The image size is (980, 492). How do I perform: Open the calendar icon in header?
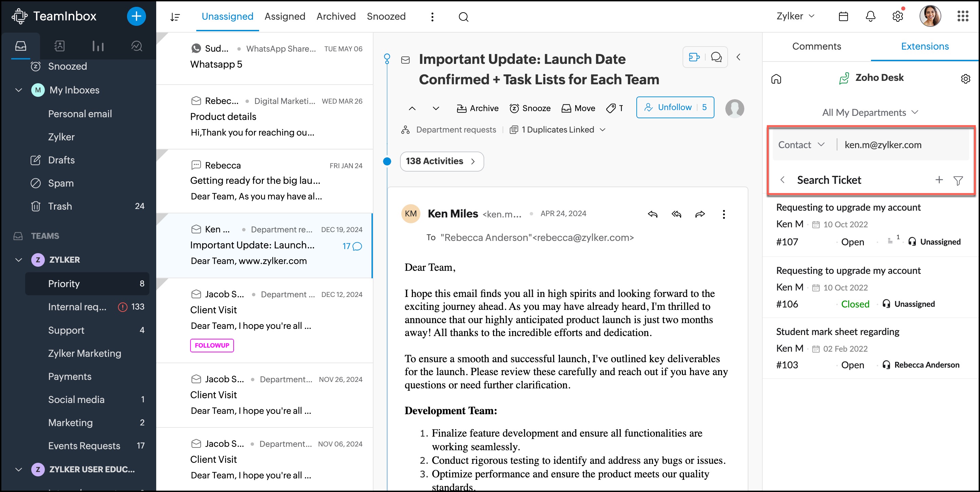click(x=843, y=16)
